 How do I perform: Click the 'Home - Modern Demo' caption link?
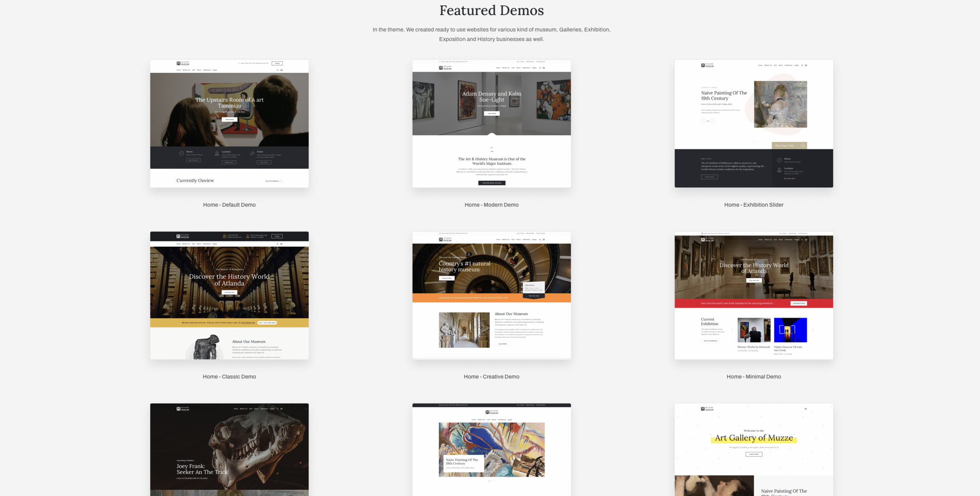492,205
